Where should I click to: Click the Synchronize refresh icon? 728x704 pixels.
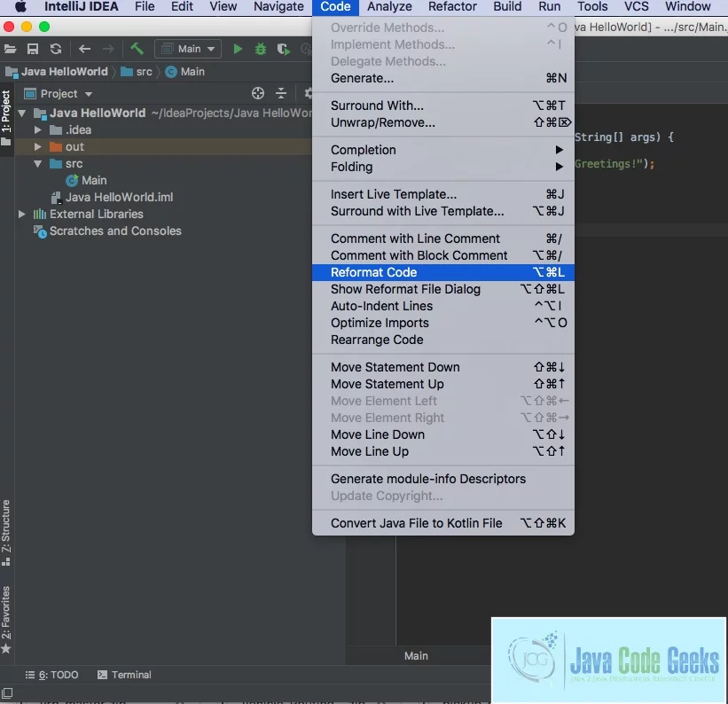[56, 49]
